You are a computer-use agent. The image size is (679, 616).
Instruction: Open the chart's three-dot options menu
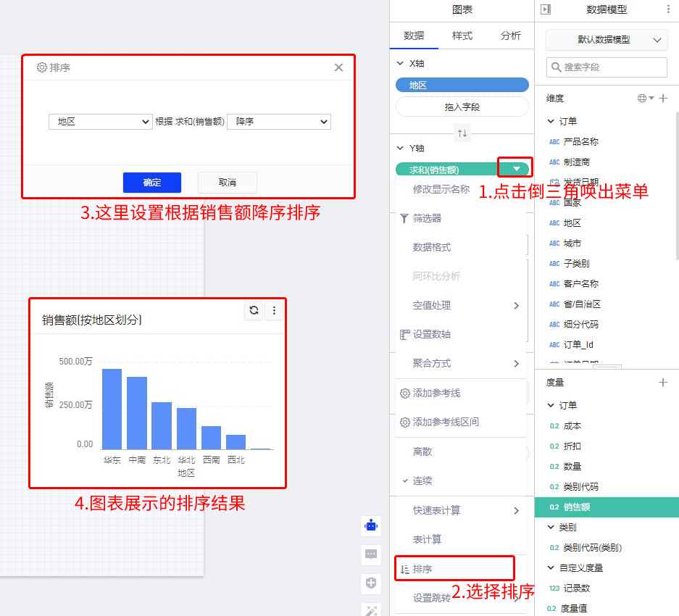click(274, 309)
